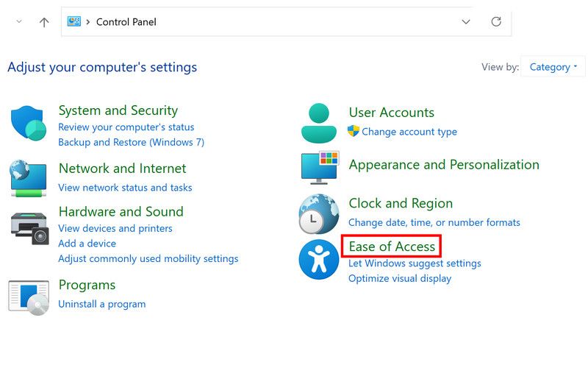Click Change account type link
The height and width of the screenshot is (379, 588).
[x=409, y=132]
